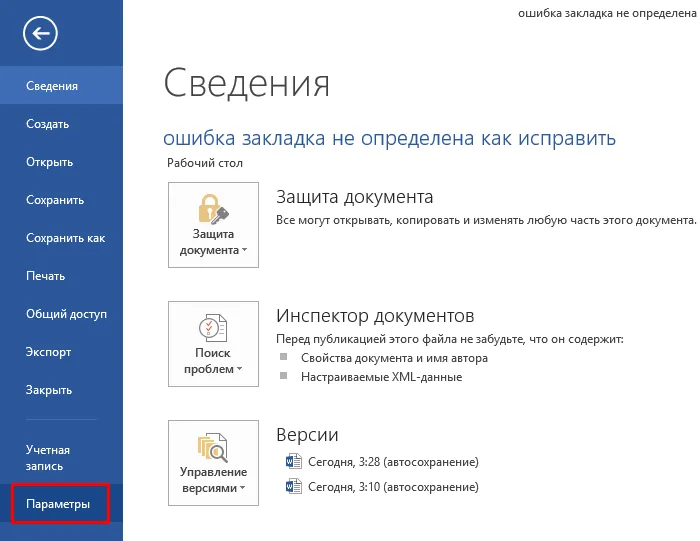
Task: Click the back arrow circle icon
Action: pos(40,33)
